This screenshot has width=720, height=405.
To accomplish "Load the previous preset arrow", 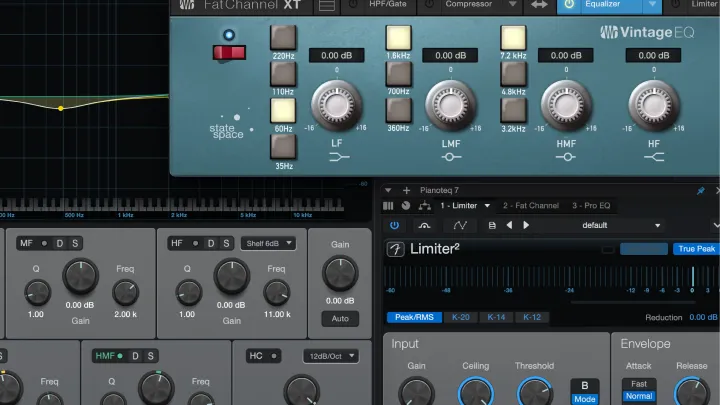I will pos(509,225).
